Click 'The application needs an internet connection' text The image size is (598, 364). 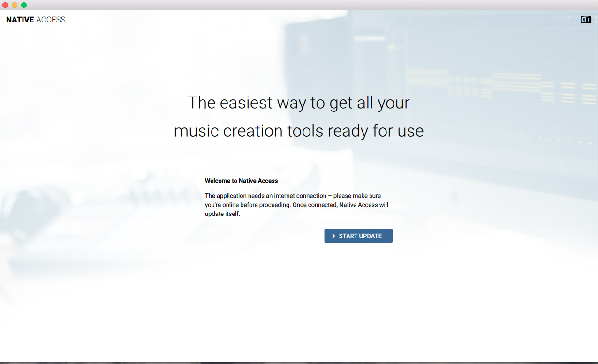pos(265,196)
